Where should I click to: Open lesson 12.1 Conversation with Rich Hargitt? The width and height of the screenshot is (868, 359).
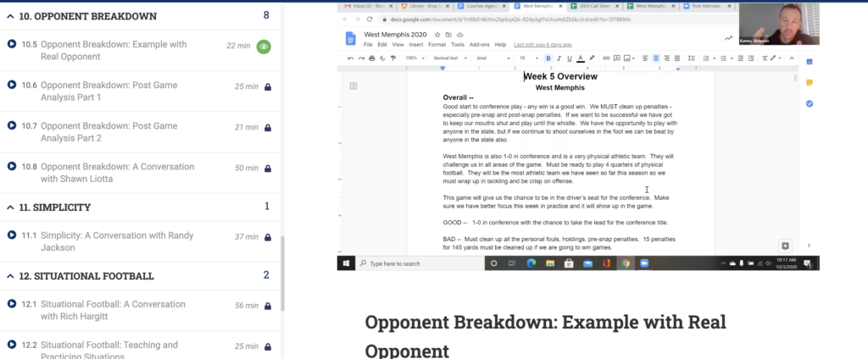click(x=110, y=310)
